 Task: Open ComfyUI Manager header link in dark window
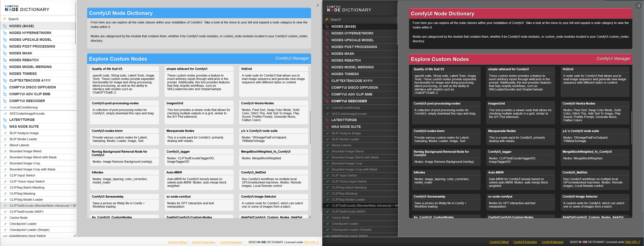(614, 59)
